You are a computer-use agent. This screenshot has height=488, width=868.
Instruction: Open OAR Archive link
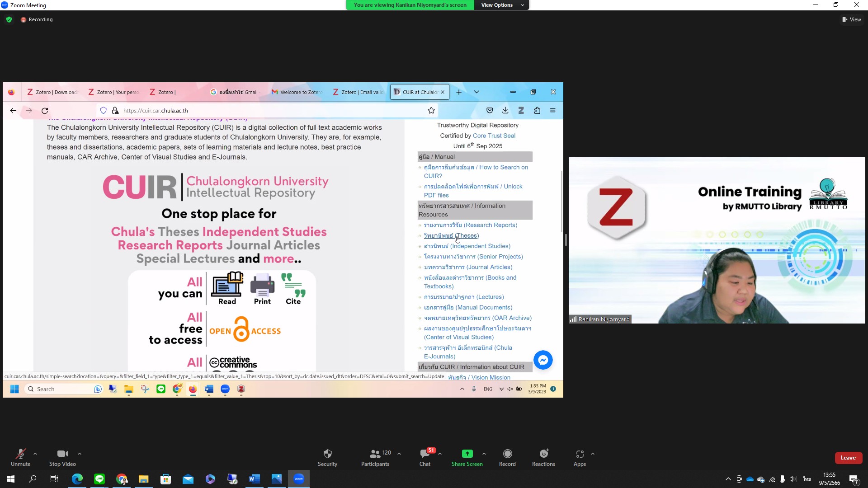tap(477, 318)
